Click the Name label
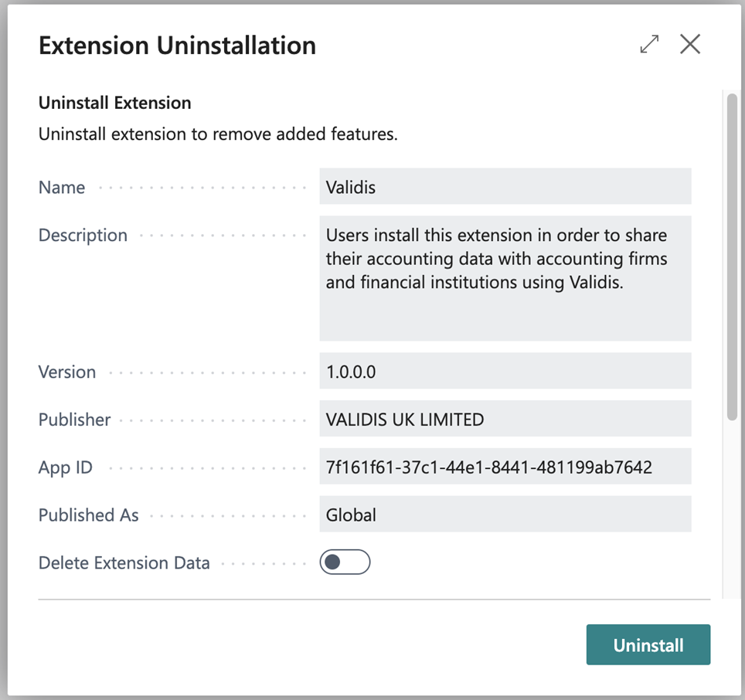Screen dimensions: 745x700 (x=62, y=188)
